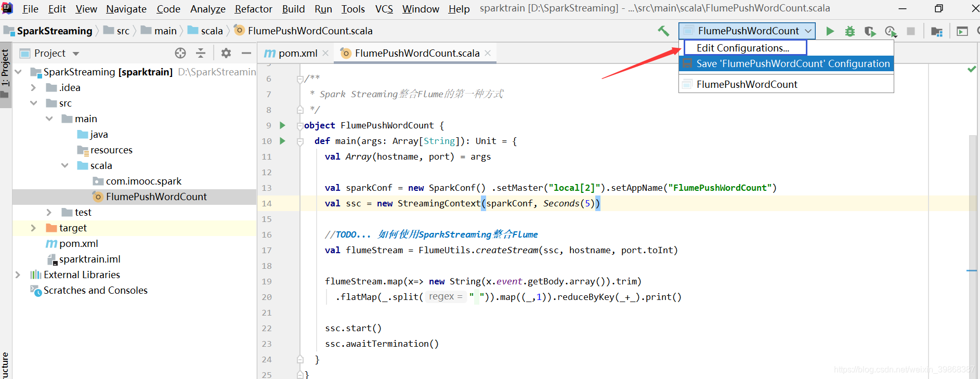This screenshot has height=379, width=980.
Task: Select com.imooc.spark package
Action: [x=143, y=181]
